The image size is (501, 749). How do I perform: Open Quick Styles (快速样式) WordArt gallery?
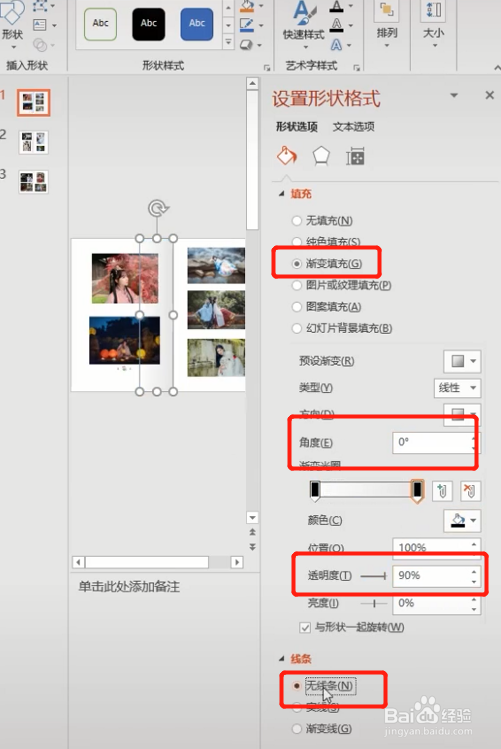pos(303,25)
